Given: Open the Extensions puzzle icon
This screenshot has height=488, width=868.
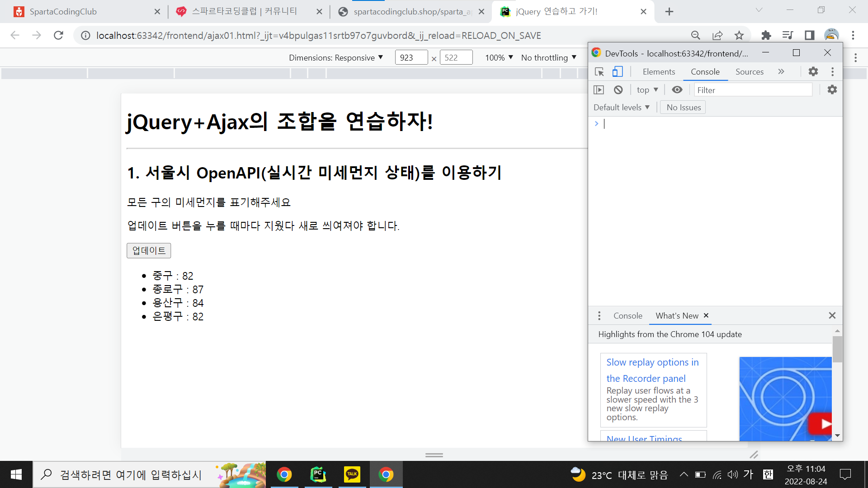Looking at the screenshot, I should click(766, 35).
